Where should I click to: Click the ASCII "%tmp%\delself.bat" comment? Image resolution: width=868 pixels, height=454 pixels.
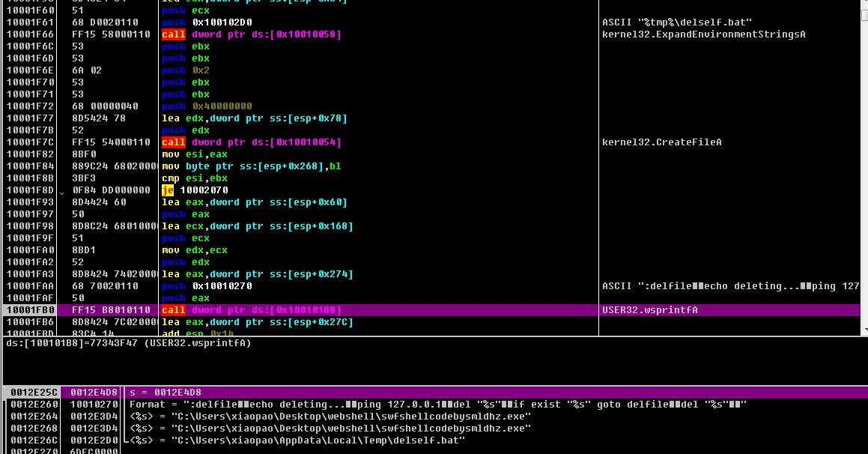coord(676,22)
